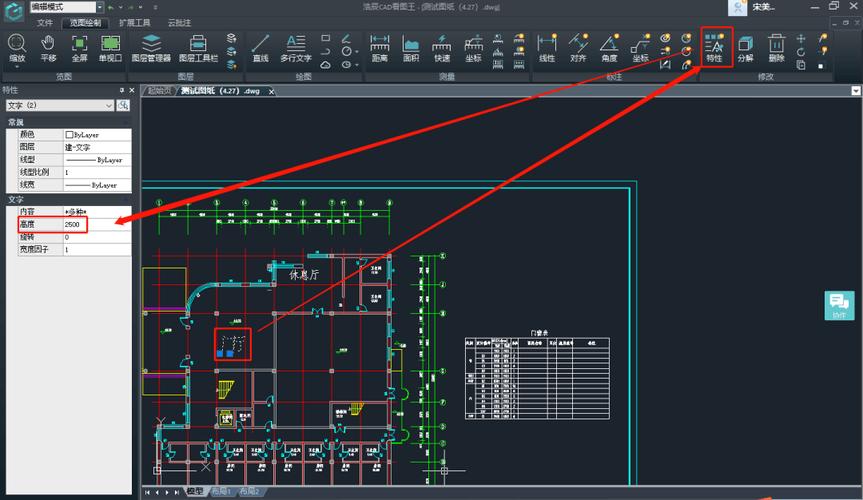Click the 线宽 ByLayer value
Screen dimensions: 863x500
tap(97, 185)
